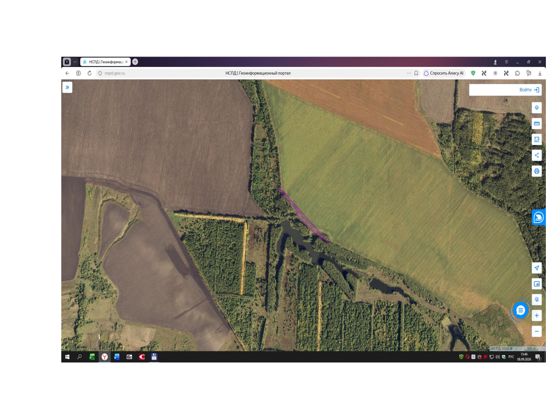Open the Word app in taskbar
This screenshot has width=560, height=396.
[117, 357]
